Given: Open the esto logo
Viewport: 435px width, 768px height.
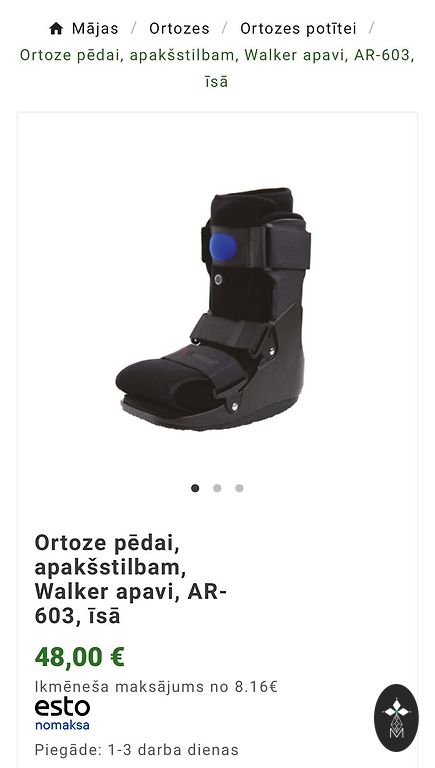Looking at the screenshot, I should click(62, 708).
